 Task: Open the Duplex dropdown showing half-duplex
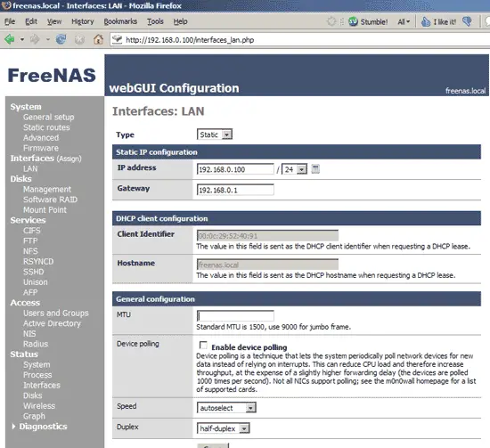223,428
